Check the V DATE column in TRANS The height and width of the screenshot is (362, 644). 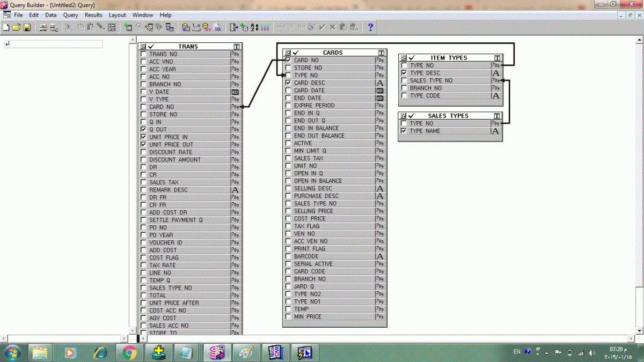point(143,92)
